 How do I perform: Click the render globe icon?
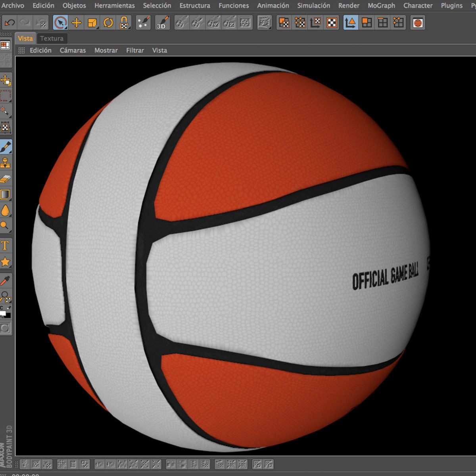click(x=417, y=23)
